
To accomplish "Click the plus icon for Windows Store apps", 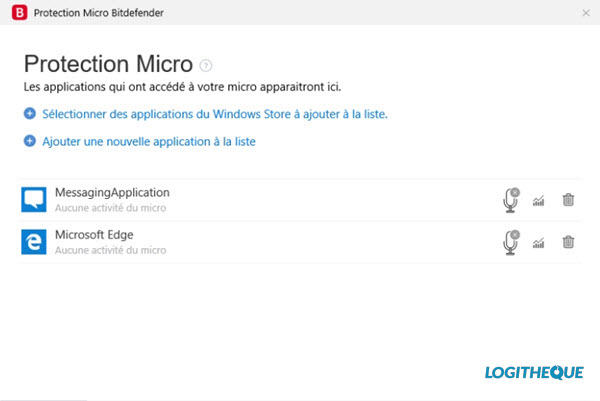I will click(30, 114).
